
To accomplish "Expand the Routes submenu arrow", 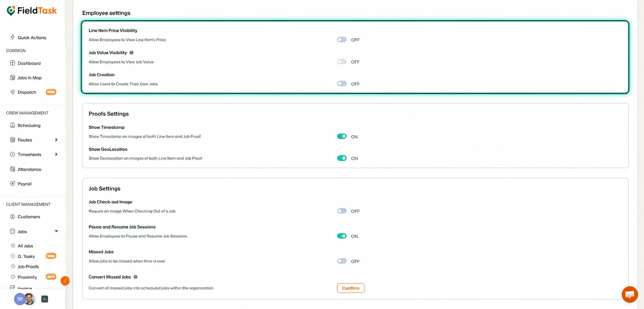I will 56,140.
